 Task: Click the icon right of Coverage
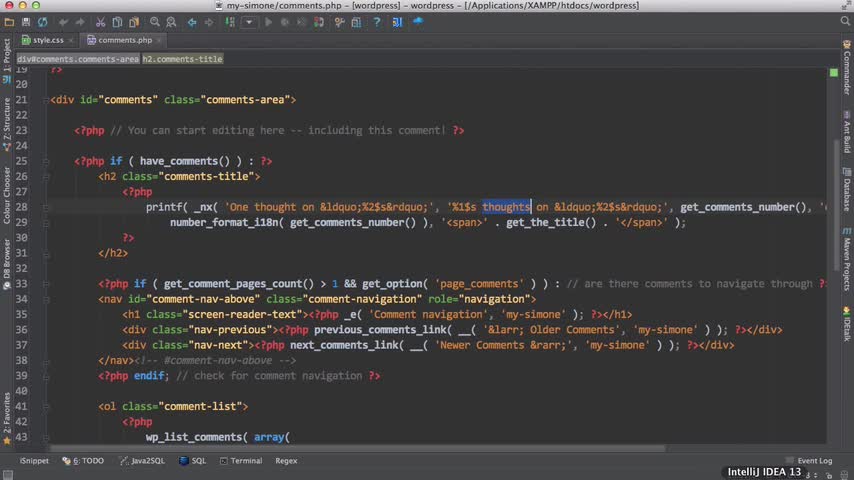tap(319, 22)
